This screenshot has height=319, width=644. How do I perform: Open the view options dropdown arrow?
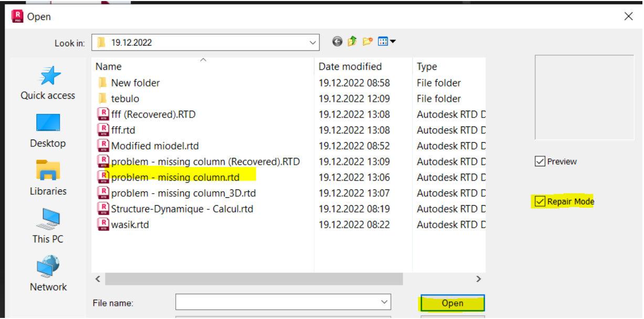coord(391,42)
